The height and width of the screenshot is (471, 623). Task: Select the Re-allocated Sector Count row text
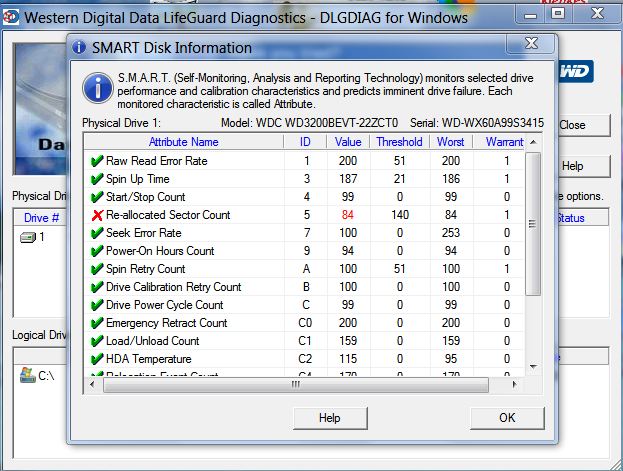pos(168,215)
